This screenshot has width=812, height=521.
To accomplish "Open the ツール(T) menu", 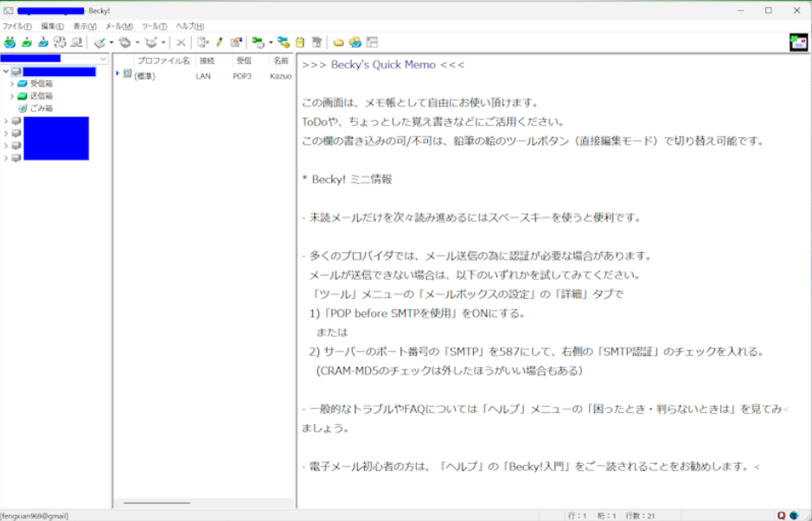I will (154, 26).
